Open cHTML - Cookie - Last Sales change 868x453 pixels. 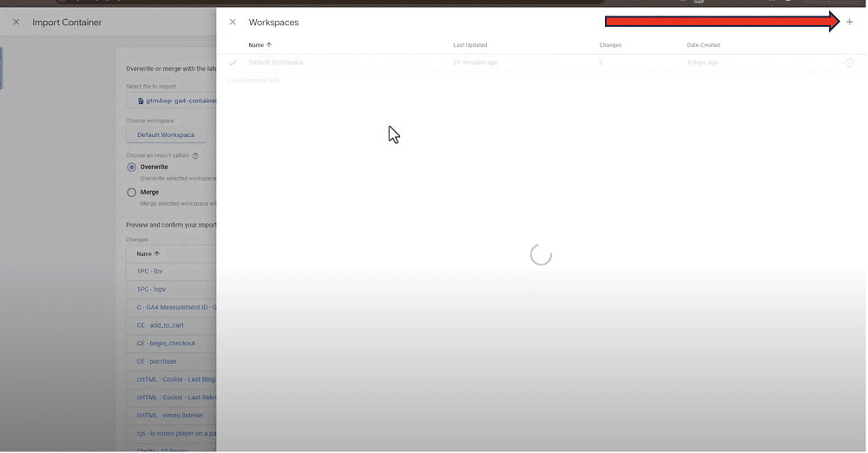pos(176,397)
